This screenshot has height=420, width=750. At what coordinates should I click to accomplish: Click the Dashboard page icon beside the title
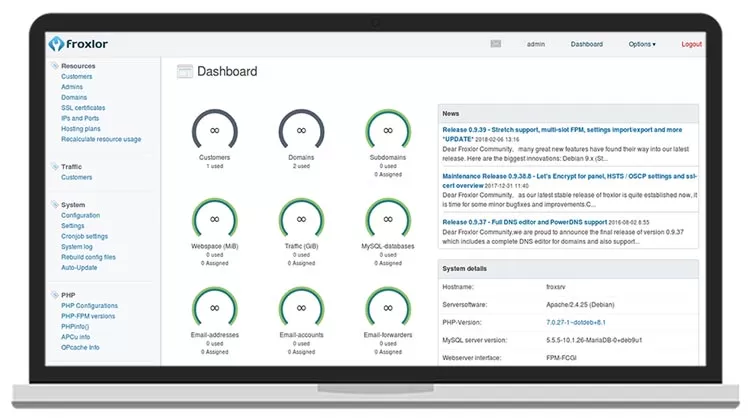coord(185,71)
